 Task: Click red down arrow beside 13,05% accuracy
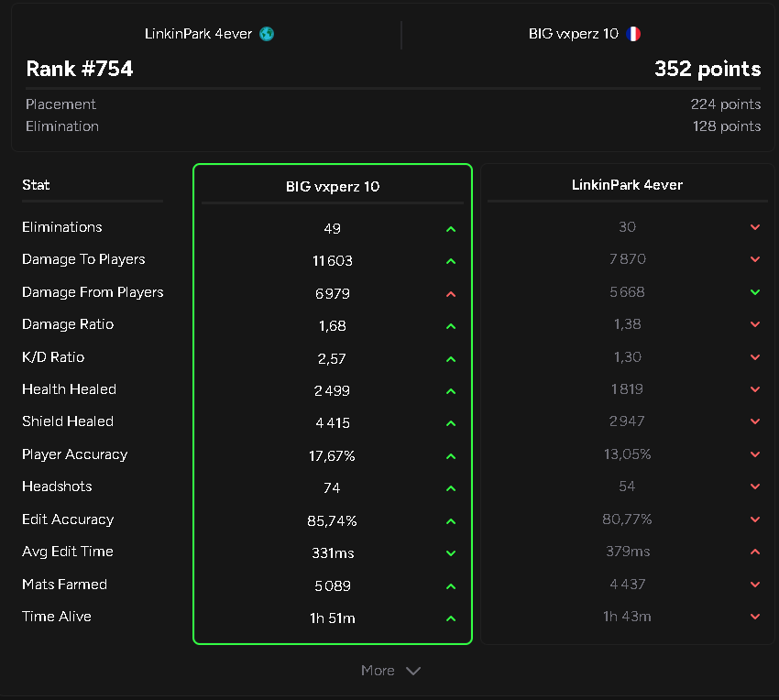pyautogui.click(x=755, y=454)
